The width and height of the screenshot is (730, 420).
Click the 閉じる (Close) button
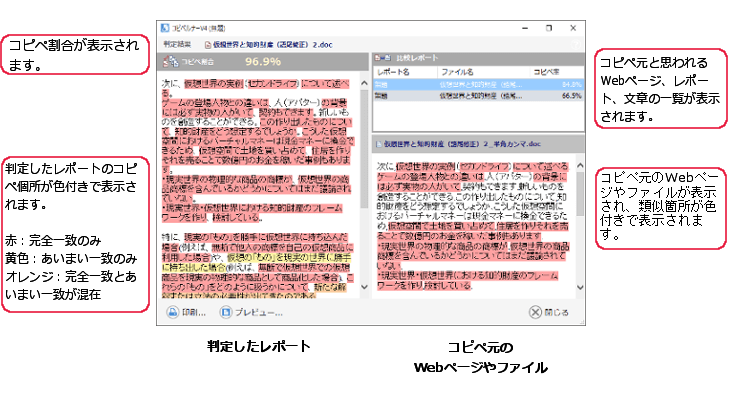tap(550, 313)
